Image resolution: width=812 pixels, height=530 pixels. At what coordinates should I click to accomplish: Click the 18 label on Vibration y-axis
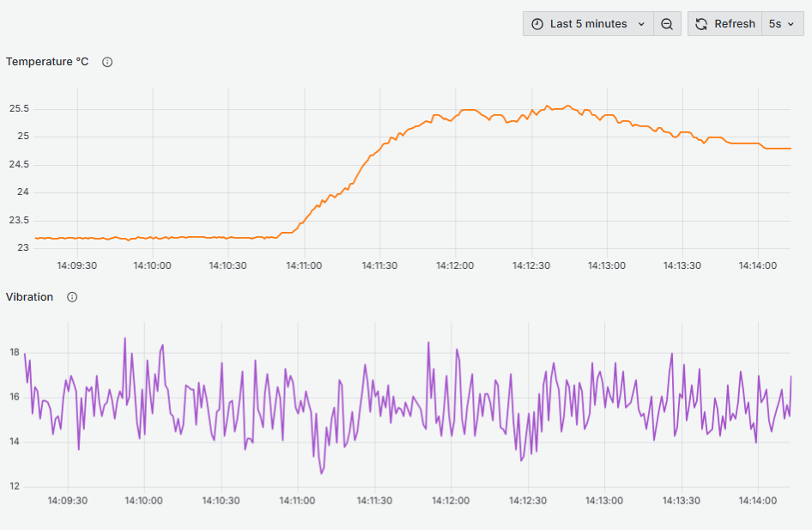pyautogui.click(x=15, y=352)
